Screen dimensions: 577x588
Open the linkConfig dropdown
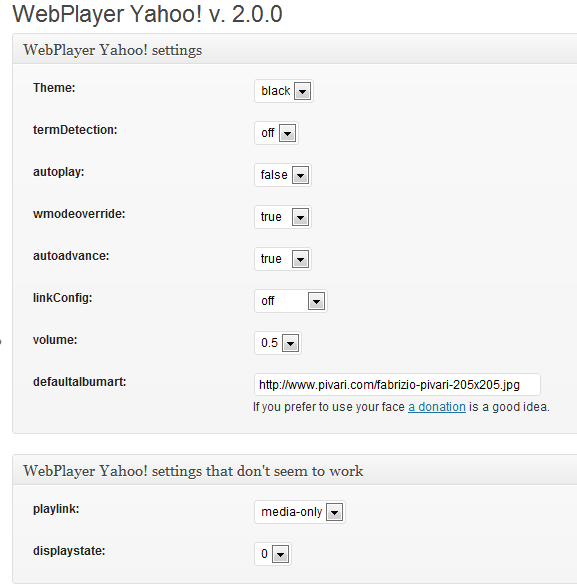tap(291, 301)
